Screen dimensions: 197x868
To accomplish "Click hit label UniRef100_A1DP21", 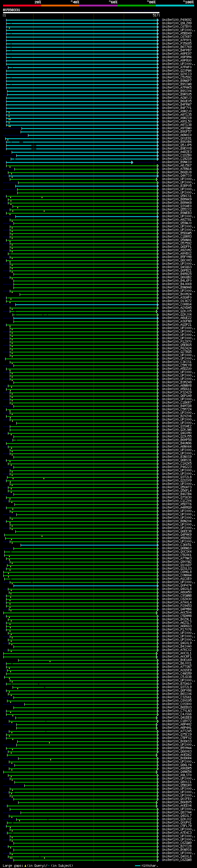I will [x=177, y=325].
